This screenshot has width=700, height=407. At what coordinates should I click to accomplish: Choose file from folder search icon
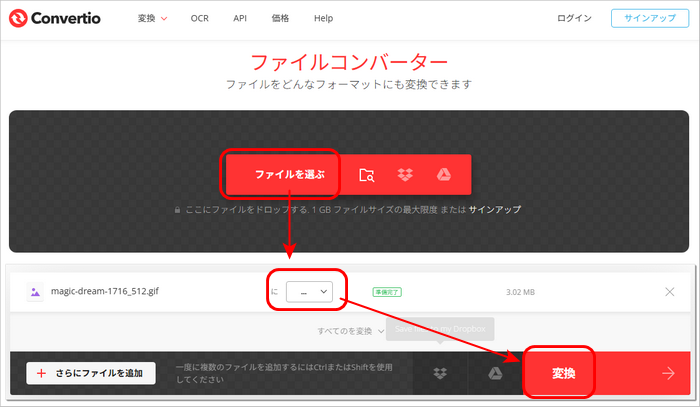click(x=367, y=175)
